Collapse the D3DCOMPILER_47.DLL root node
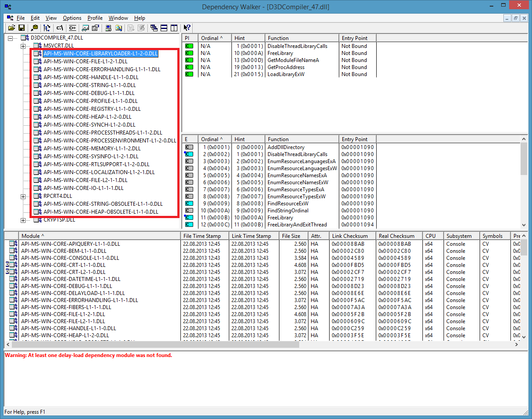Viewport: 532px width, 419px height. click(x=11, y=38)
